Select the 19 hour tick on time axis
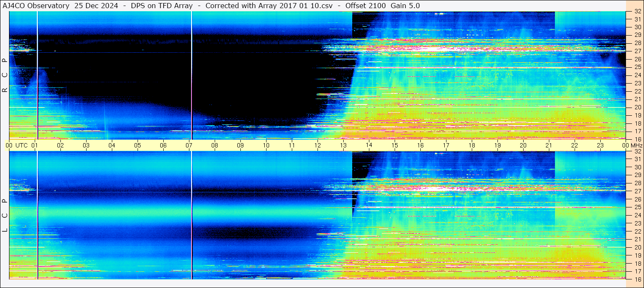The height and width of the screenshot is (288, 644). coord(497,145)
